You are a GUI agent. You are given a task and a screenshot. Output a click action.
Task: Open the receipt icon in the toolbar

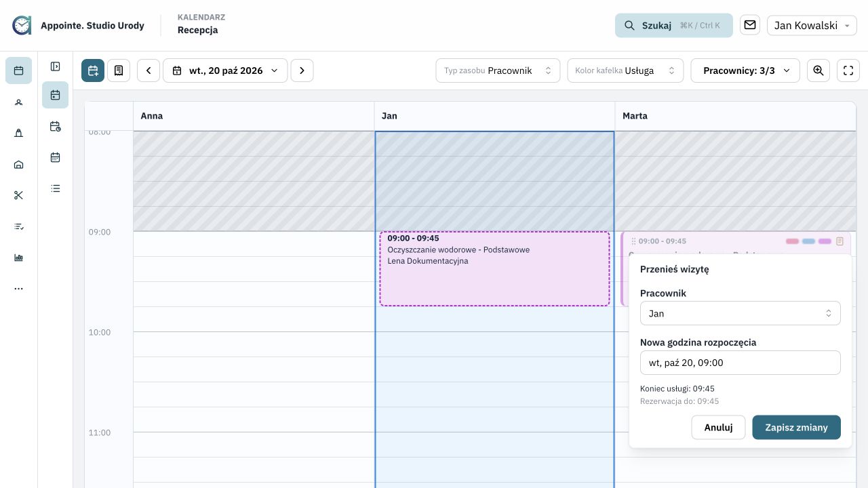[119, 70]
